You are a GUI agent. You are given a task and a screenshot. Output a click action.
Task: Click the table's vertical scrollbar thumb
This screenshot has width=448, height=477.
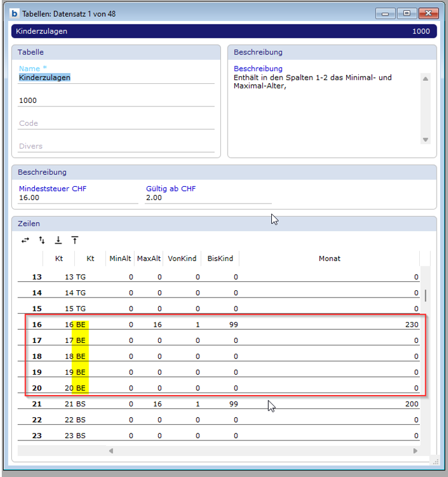(x=426, y=295)
